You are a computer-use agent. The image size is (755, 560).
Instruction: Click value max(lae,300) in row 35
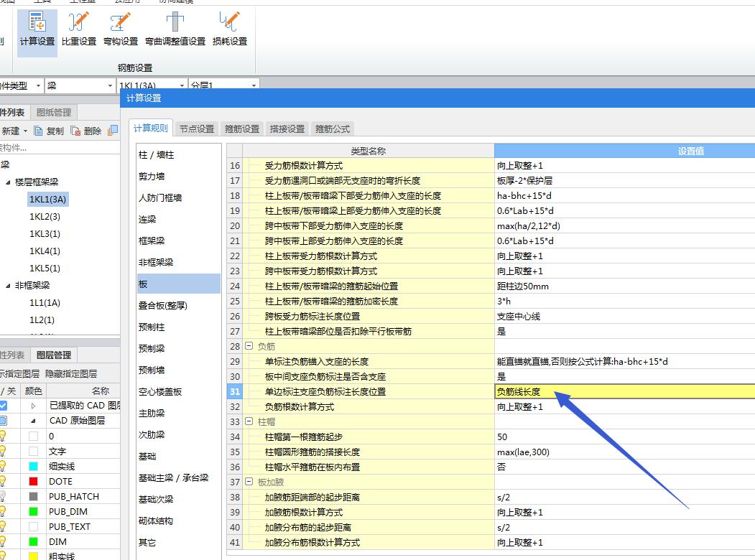pos(523,452)
